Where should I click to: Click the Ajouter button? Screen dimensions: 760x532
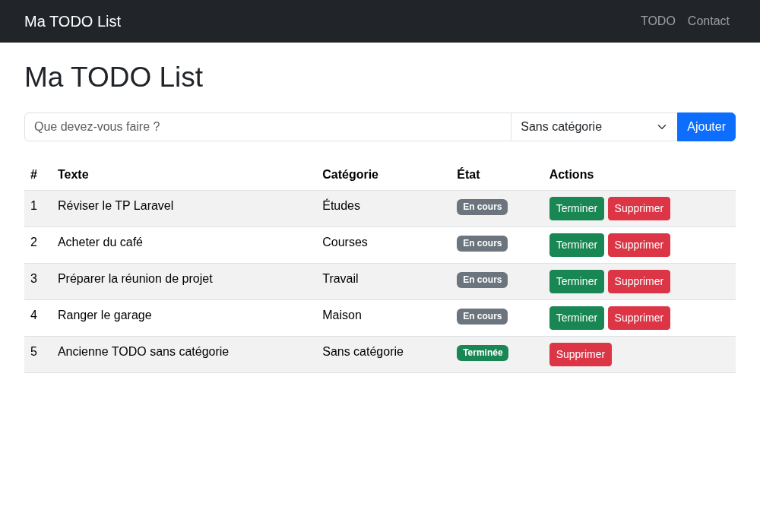click(706, 127)
